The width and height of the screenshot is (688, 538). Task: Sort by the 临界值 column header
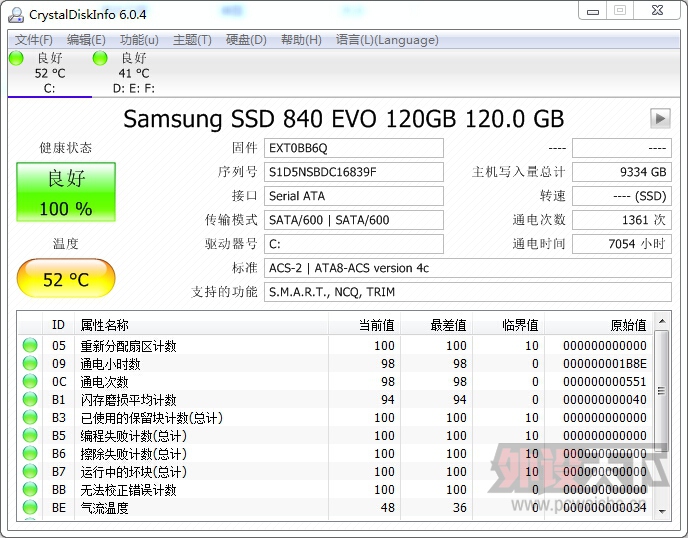click(508, 325)
